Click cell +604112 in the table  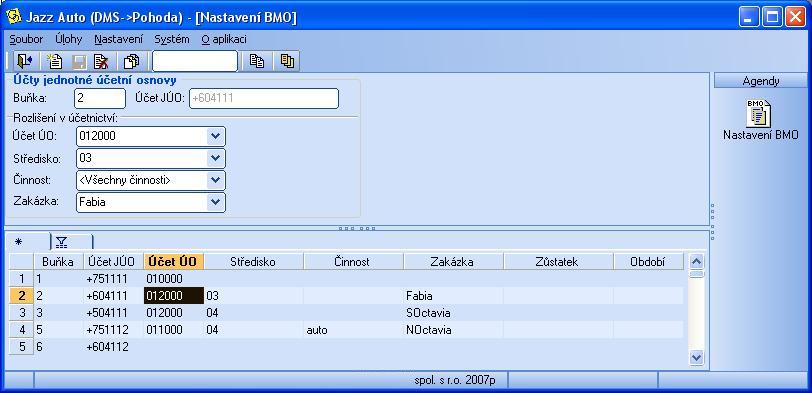click(x=113, y=347)
